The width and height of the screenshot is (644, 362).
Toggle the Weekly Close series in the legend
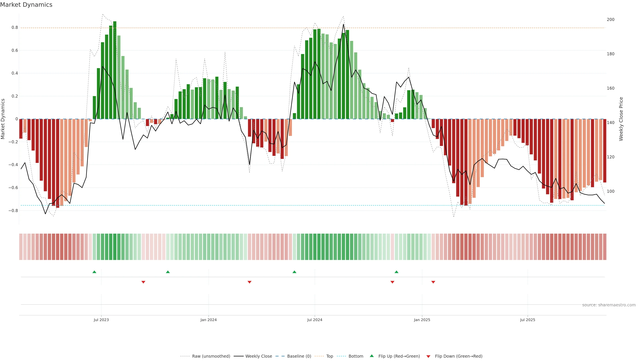pos(258,356)
